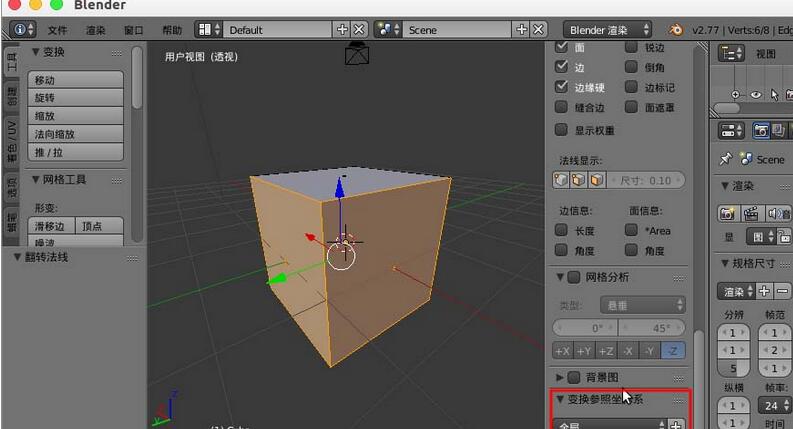
Task: Enable the 面遮罩 checkbox
Action: click(631, 107)
